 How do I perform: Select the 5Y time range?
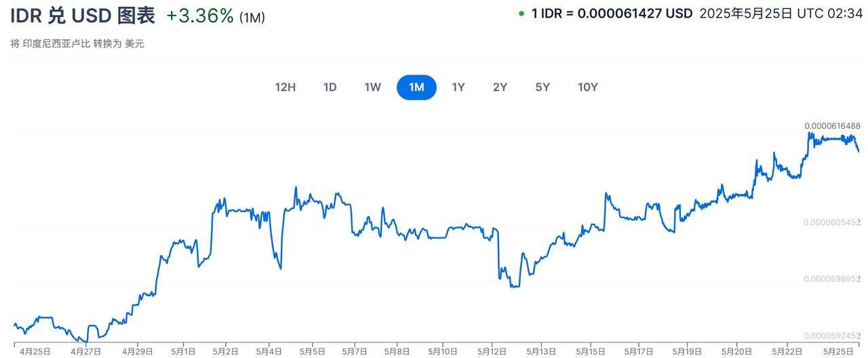[542, 87]
